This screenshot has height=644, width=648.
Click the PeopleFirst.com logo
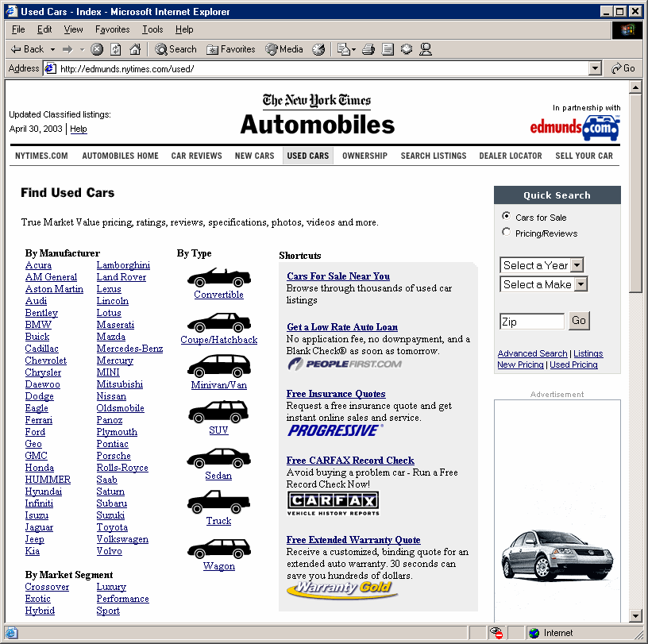(x=345, y=364)
